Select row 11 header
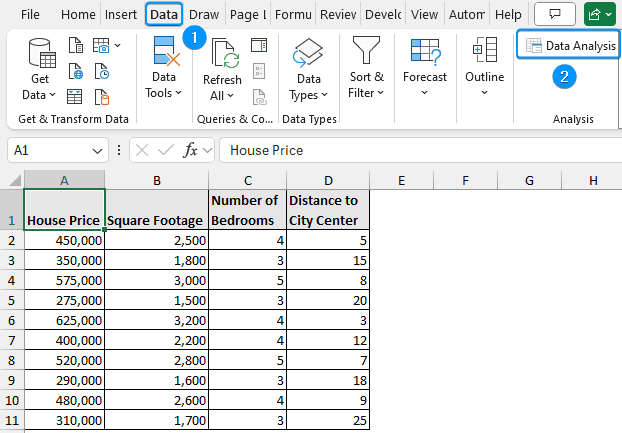The width and height of the screenshot is (622, 433). (12, 420)
